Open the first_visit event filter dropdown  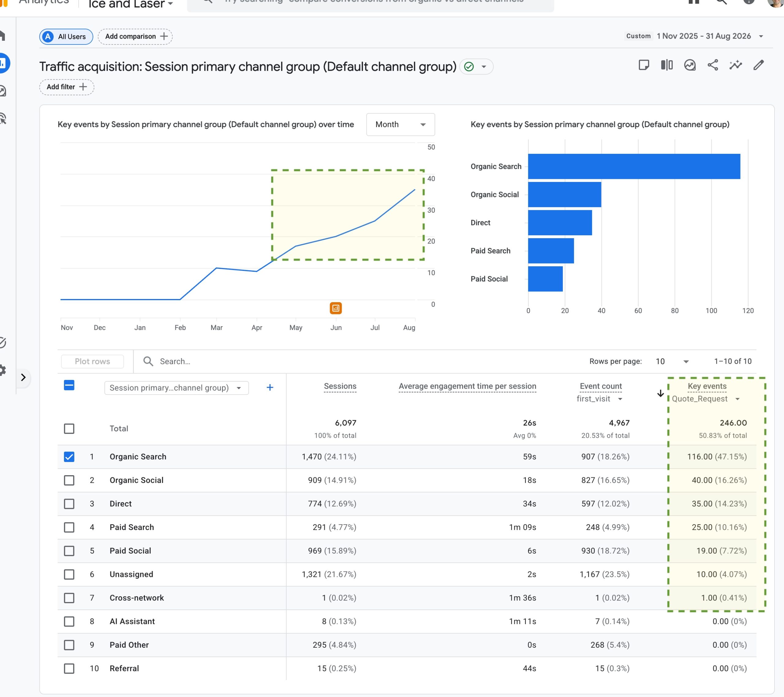(600, 399)
